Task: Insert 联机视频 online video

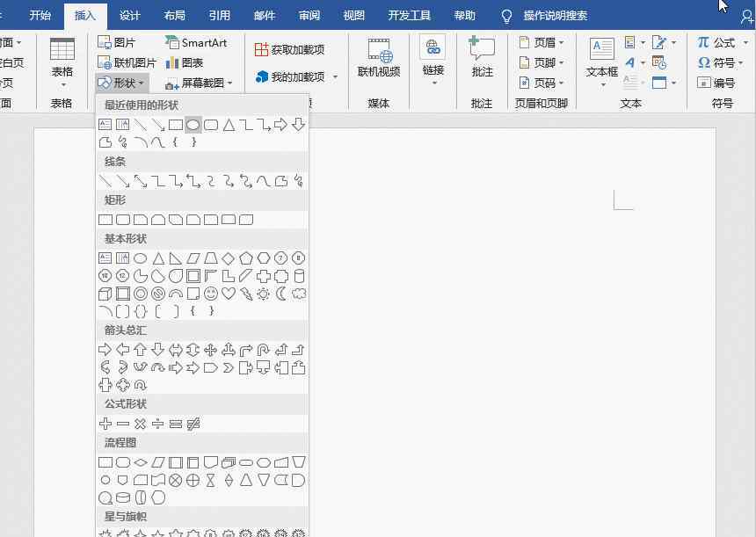Action: pyautogui.click(x=379, y=58)
